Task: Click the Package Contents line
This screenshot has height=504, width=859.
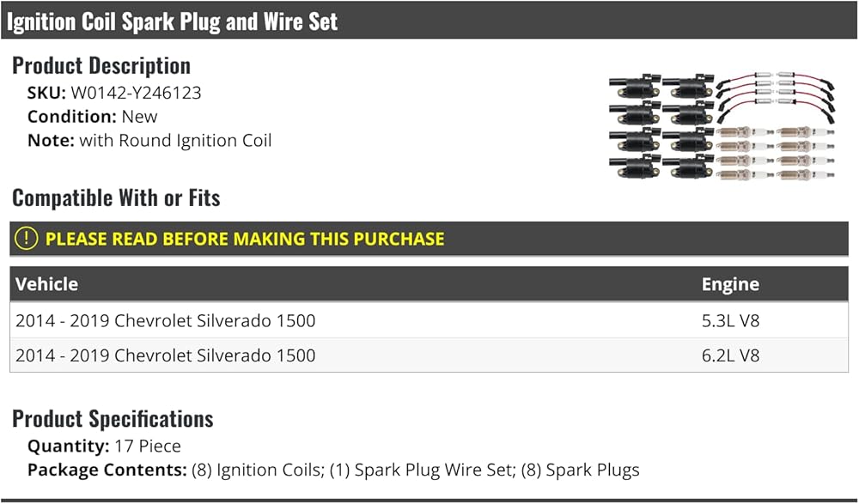Action: click(333, 470)
